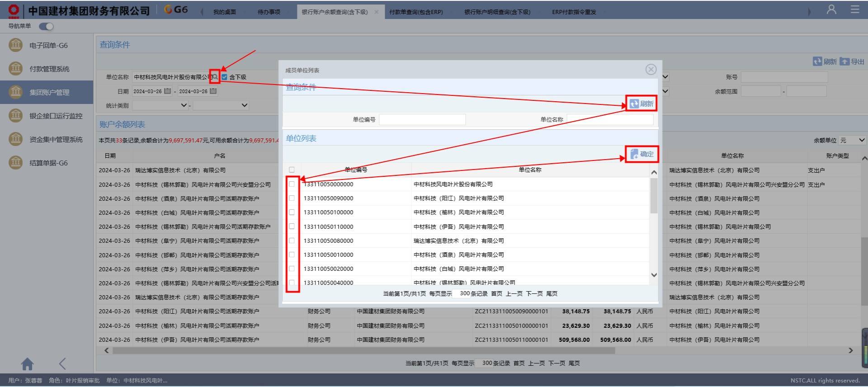Viewport: 868px width, 387px height.
Task: Click 首页 in the dialog pagination
Action: click(497, 294)
